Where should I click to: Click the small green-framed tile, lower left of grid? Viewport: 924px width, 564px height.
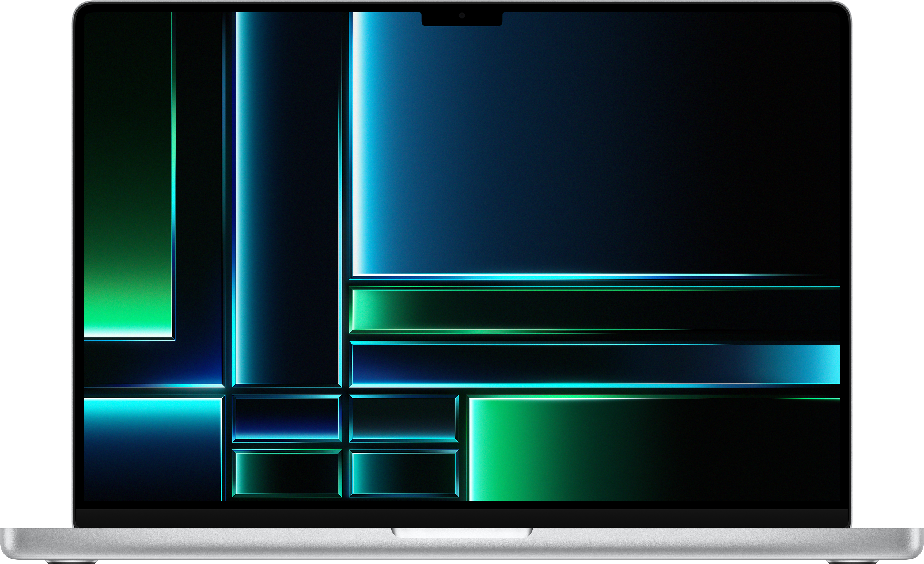(x=287, y=473)
